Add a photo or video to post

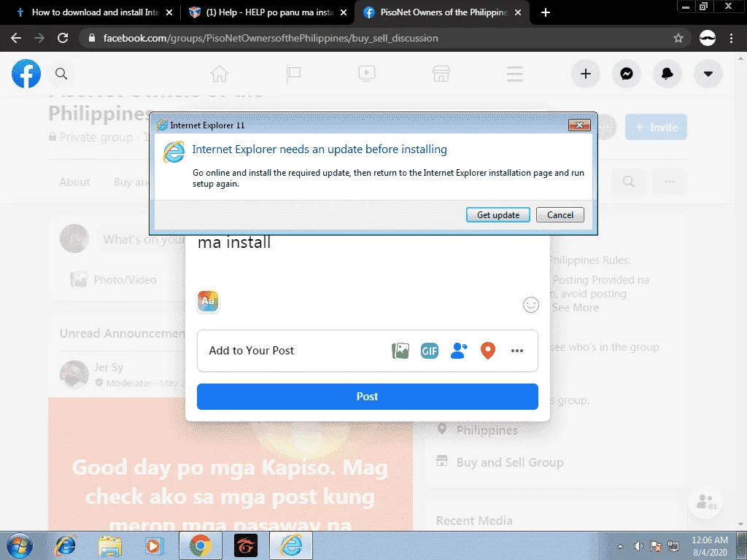[400, 351]
